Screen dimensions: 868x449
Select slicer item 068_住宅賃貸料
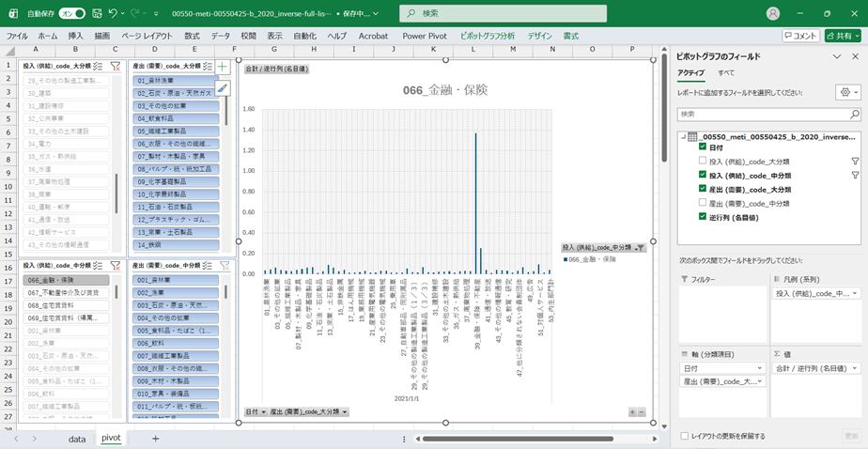pos(67,305)
